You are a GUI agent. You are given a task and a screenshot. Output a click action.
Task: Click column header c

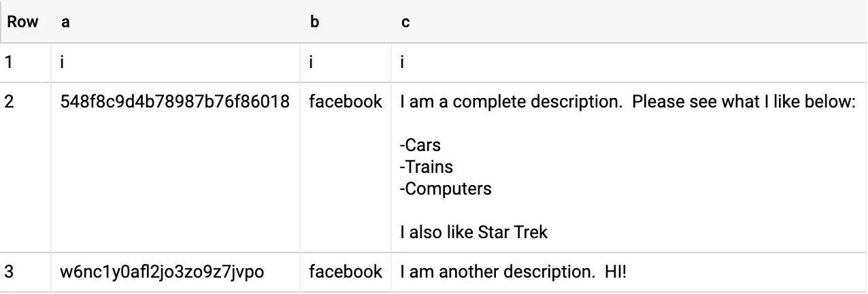click(x=405, y=22)
